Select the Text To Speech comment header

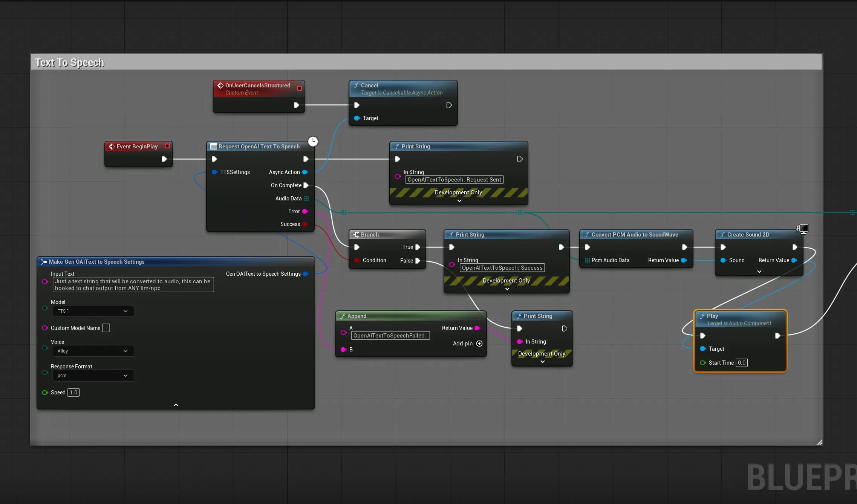tap(426, 62)
